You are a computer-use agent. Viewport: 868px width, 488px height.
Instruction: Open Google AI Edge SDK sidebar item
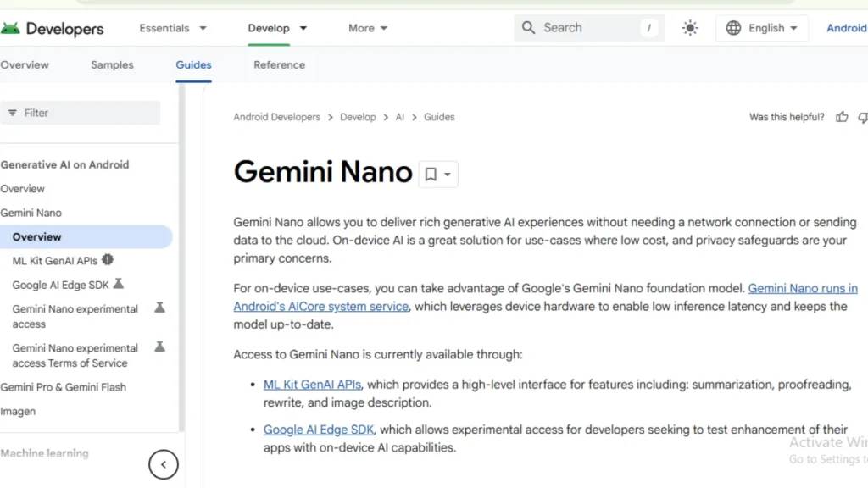tap(60, 285)
